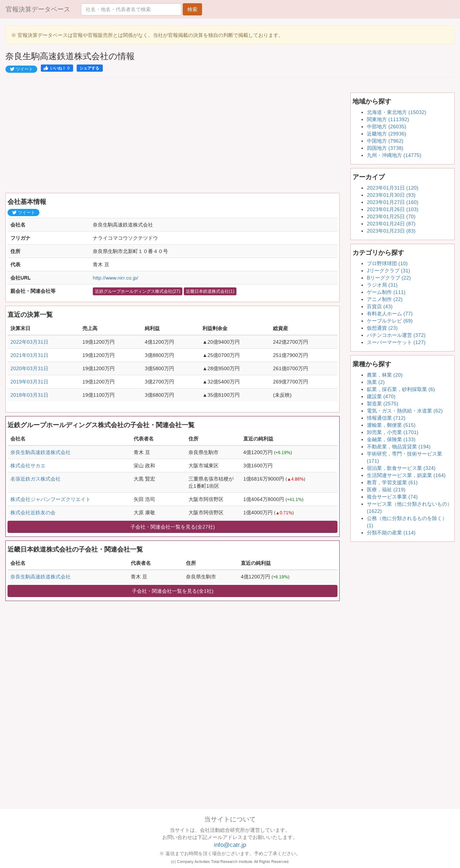Screen dimensions: 460x868
Task: Select 九州・沖縄地方 region link
Action: tap(394, 155)
